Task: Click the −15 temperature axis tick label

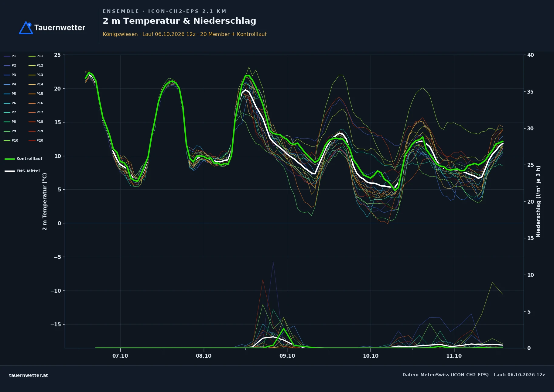Action: click(56, 325)
